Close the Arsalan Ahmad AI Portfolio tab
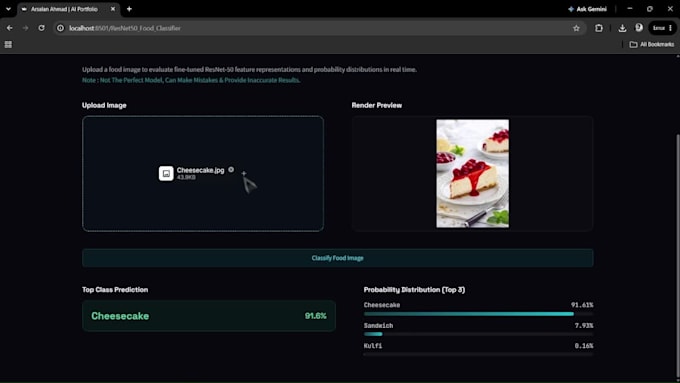Screen dimensions: 680x383 (x=113, y=9)
